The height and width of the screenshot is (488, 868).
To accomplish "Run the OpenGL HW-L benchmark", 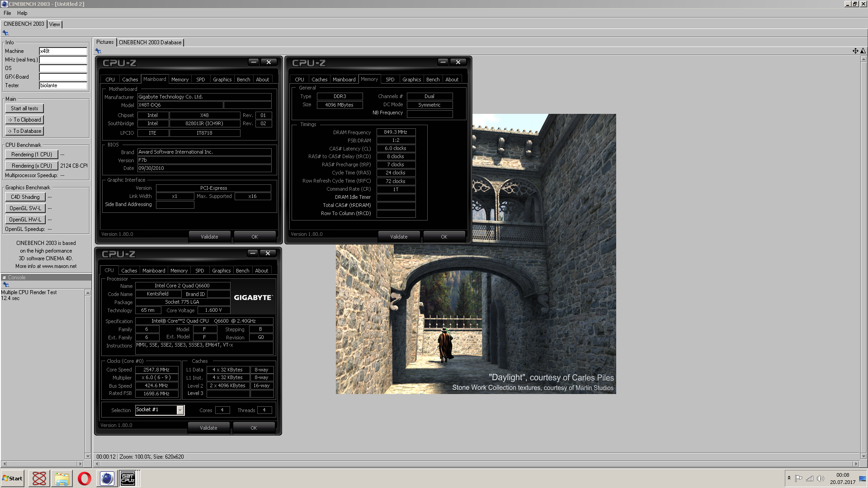I will coord(25,220).
